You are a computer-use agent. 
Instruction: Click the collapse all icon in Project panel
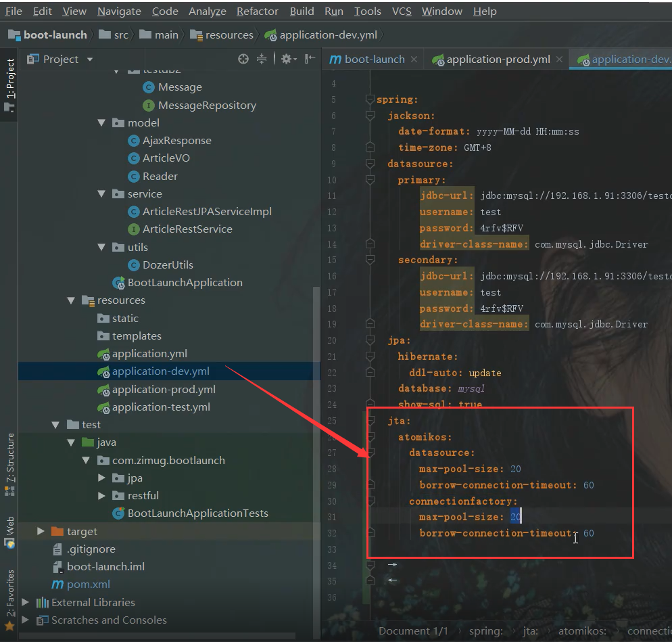coord(262,59)
